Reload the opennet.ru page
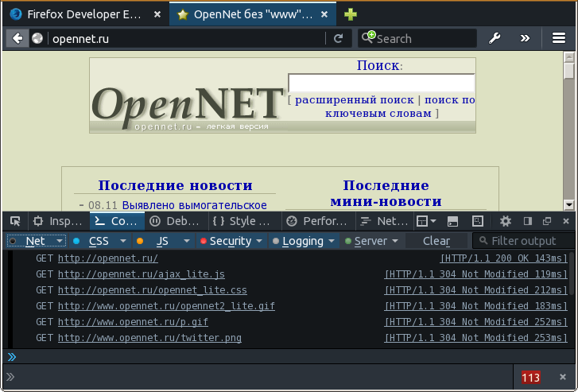The image size is (578, 392). click(338, 38)
